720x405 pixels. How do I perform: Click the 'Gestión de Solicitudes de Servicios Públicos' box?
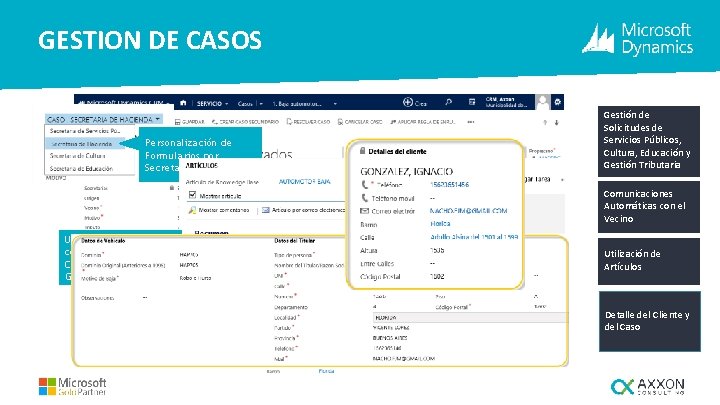pyautogui.click(x=649, y=141)
